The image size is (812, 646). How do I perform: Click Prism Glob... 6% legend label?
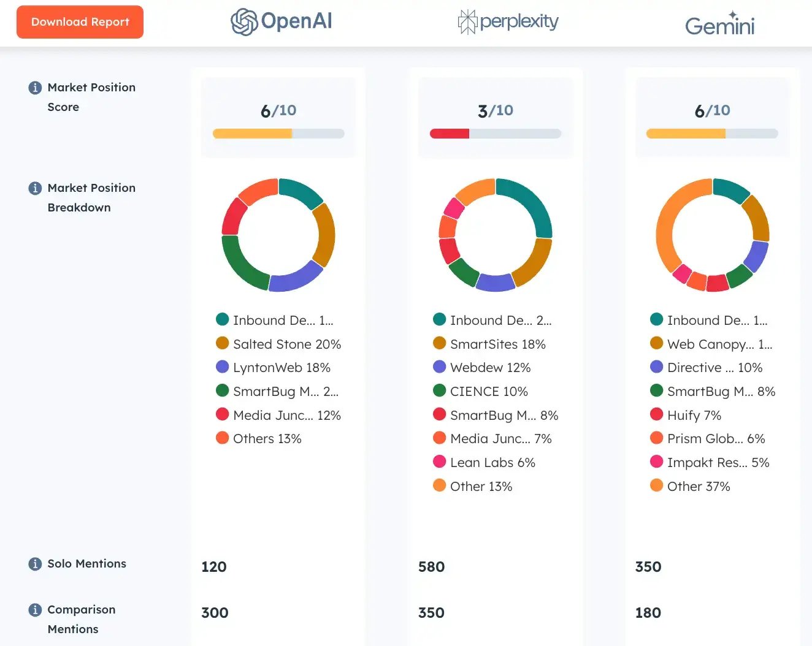coord(716,439)
